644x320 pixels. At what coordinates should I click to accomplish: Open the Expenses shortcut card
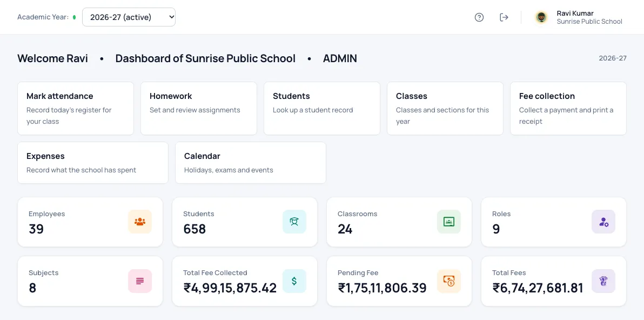pyautogui.click(x=93, y=163)
